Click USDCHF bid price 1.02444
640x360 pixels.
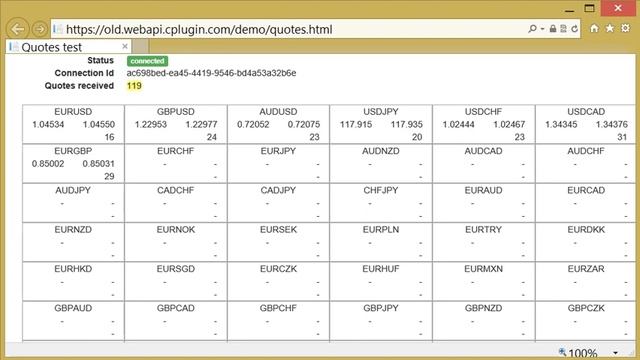coord(458,124)
